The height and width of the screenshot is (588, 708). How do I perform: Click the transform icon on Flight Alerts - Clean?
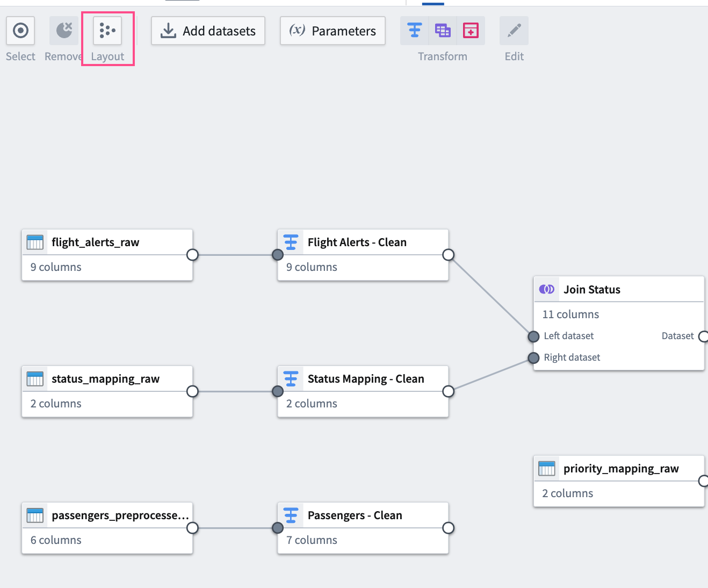pos(291,242)
